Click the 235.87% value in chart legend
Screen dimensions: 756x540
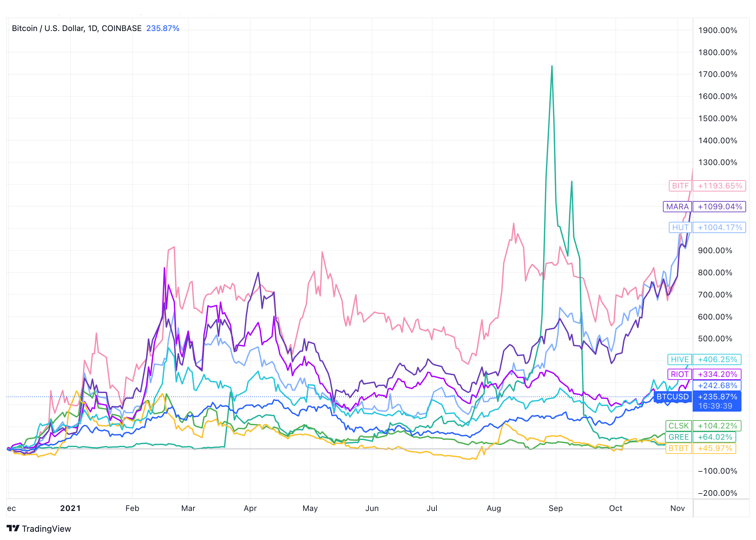(x=163, y=28)
